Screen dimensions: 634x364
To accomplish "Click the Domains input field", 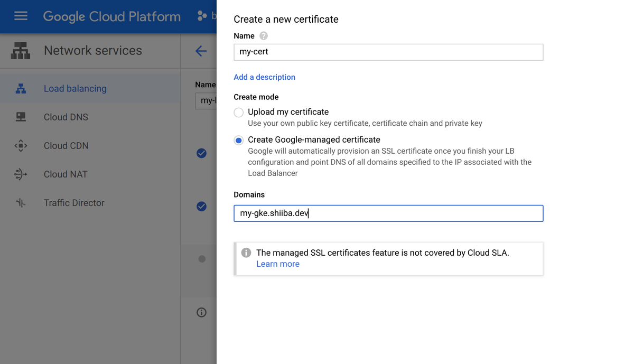I will point(388,213).
